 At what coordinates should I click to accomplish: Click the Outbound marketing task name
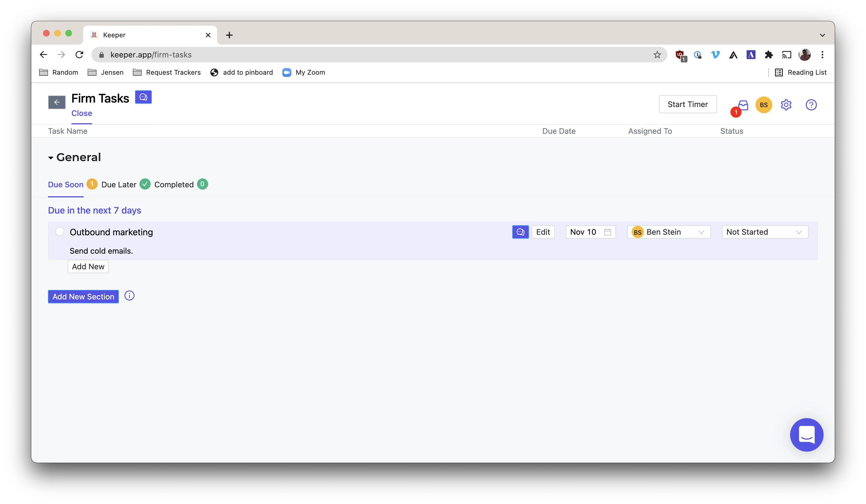[x=111, y=232]
